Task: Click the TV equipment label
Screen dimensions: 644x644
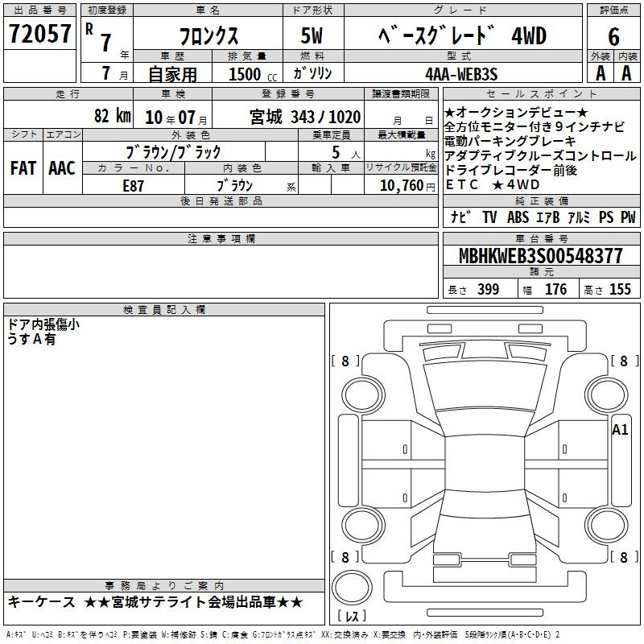Action: coord(489,217)
